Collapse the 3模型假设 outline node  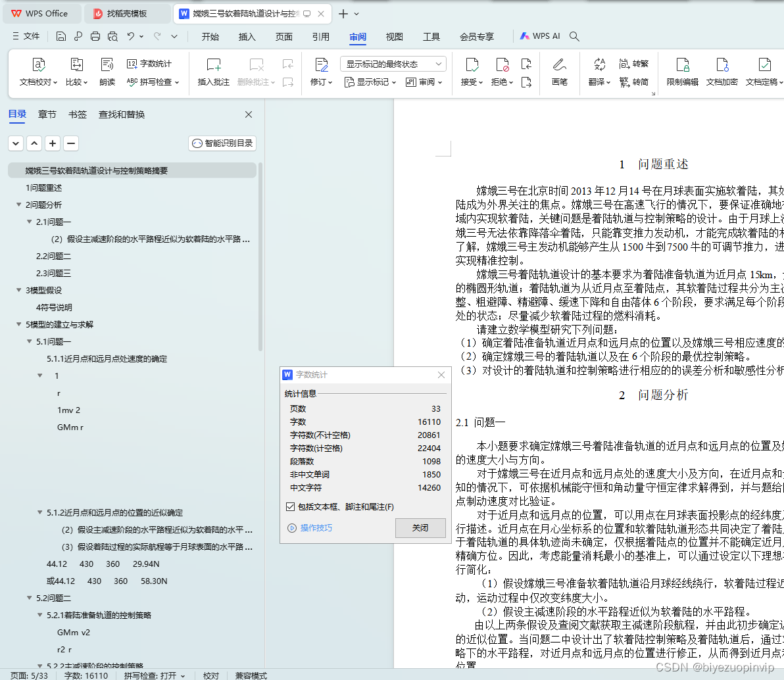[x=18, y=290]
